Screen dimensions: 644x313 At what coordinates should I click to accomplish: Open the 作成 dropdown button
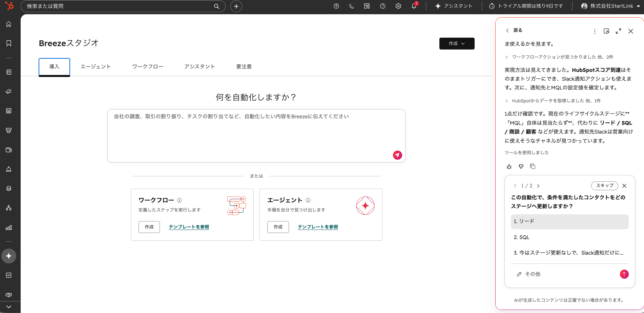457,43
